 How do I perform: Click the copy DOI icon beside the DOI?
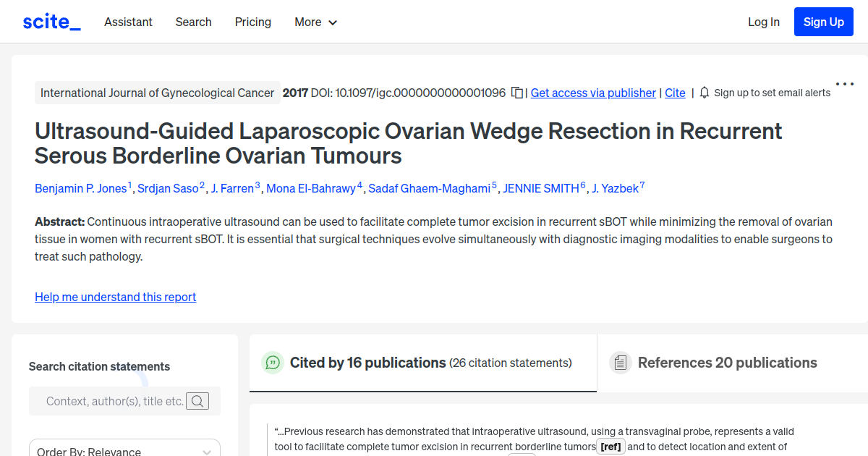[x=516, y=93]
